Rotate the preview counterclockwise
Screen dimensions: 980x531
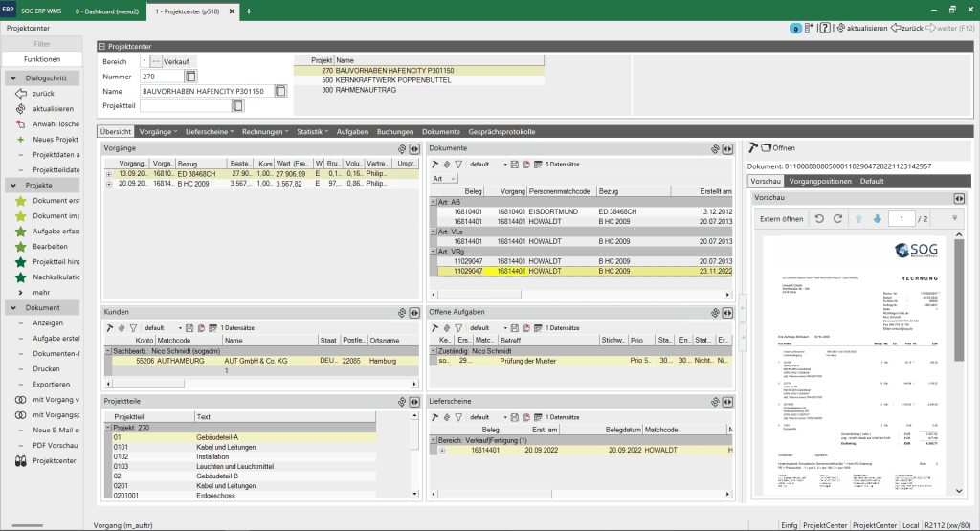pyautogui.click(x=819, y=219)
